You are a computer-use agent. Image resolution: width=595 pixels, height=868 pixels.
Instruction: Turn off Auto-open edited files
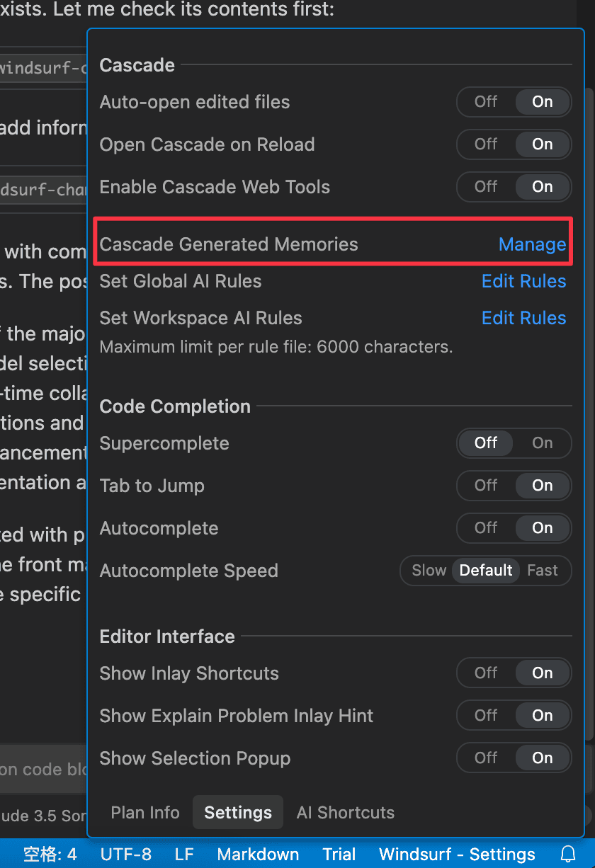(x=486, y=102)
